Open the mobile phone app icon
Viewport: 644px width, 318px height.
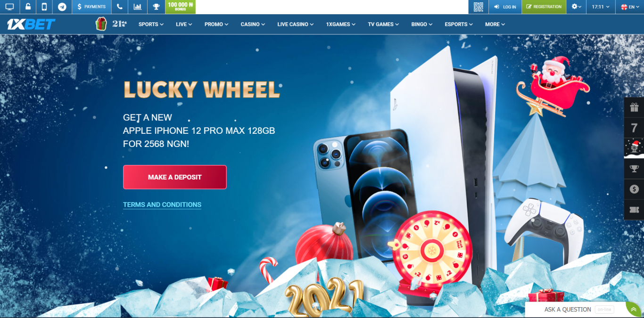[x=44, y=7]
